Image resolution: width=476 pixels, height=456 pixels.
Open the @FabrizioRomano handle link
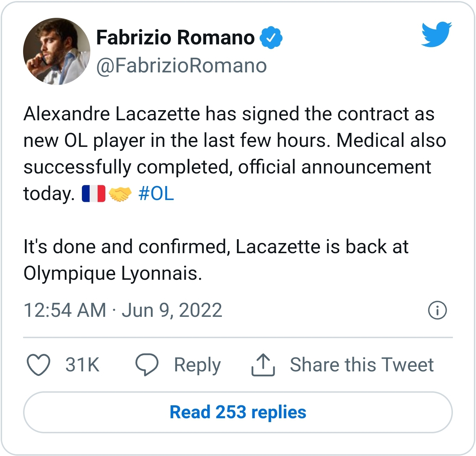[181, 65]
